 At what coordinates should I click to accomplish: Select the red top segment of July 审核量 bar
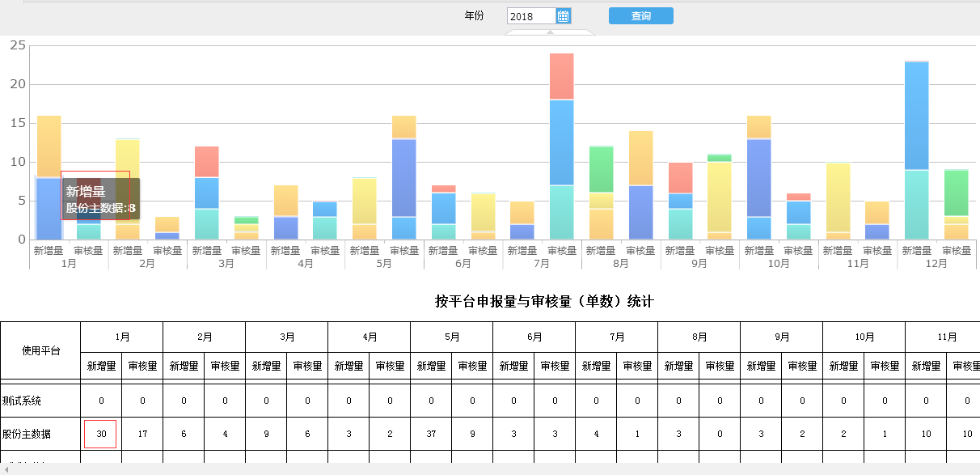coord(561,76)
